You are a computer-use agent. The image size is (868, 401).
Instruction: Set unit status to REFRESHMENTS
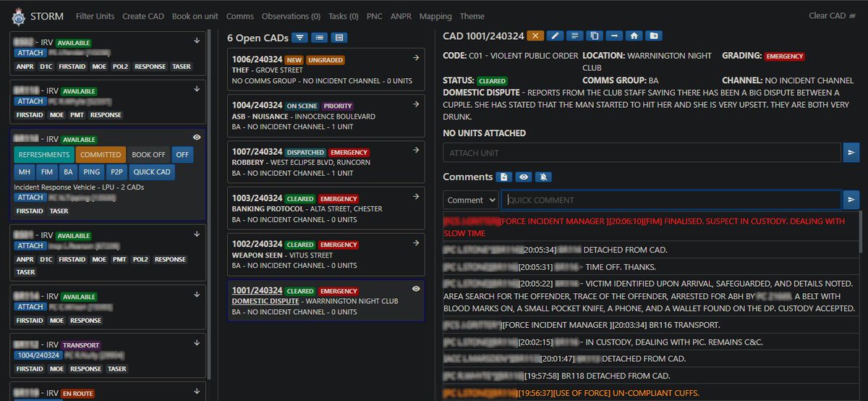[43, 155]
